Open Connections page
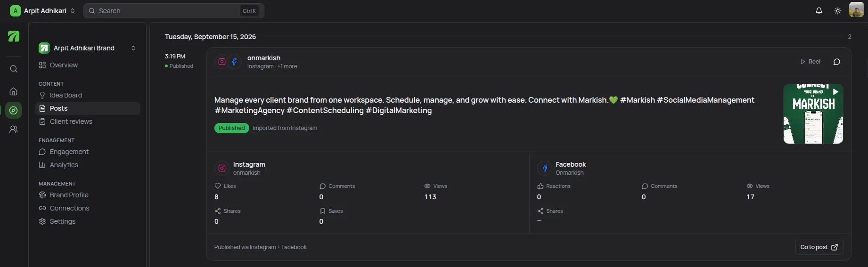Viewport: 868px width, 267px height. pos(88,208)
